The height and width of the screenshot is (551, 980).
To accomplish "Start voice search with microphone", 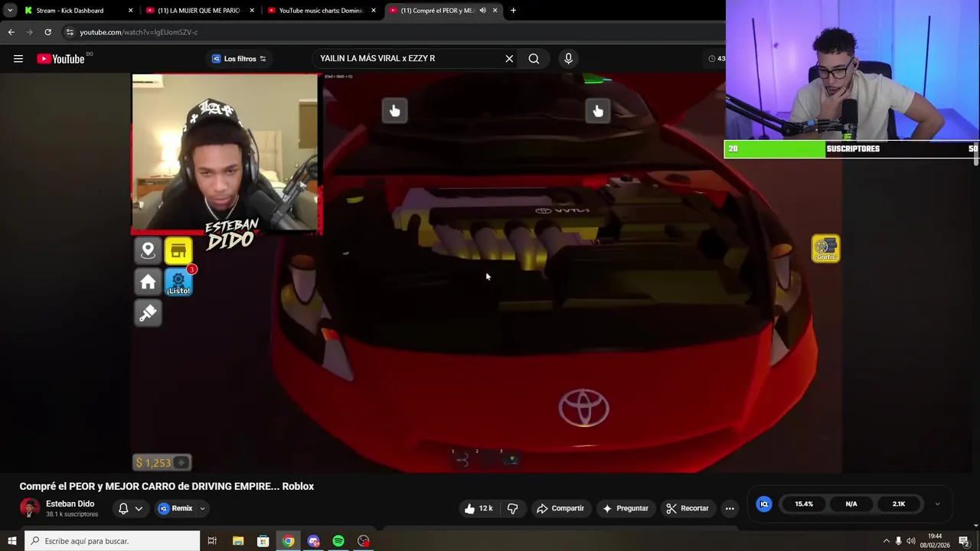I will click(568, 58).
